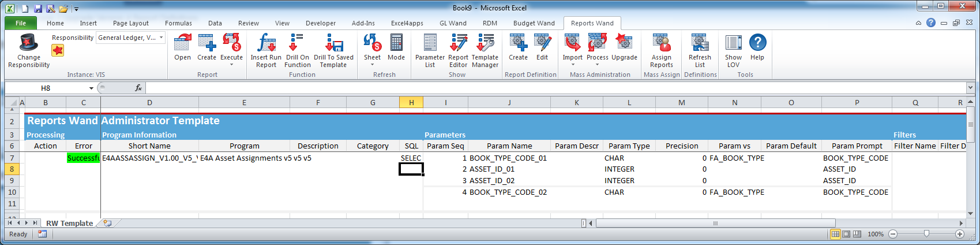Click the red star favorite icon

pyautogui.click(x=58, y=50)
